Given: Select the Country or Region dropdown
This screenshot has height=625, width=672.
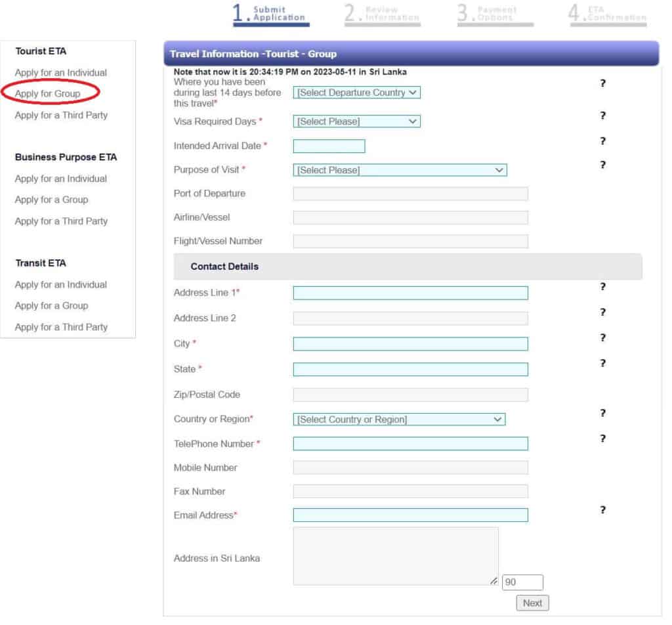Looking at the screenshot, I should pyautogui.click(x=399, y=419).
